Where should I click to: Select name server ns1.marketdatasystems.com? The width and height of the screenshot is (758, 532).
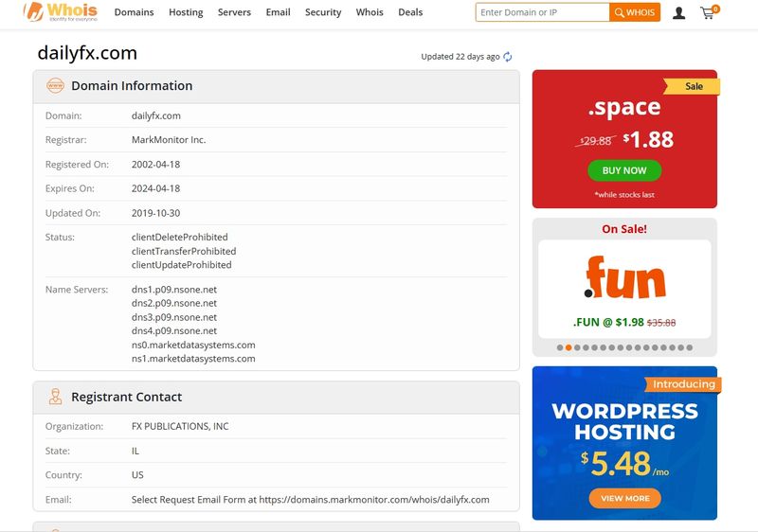193,359
